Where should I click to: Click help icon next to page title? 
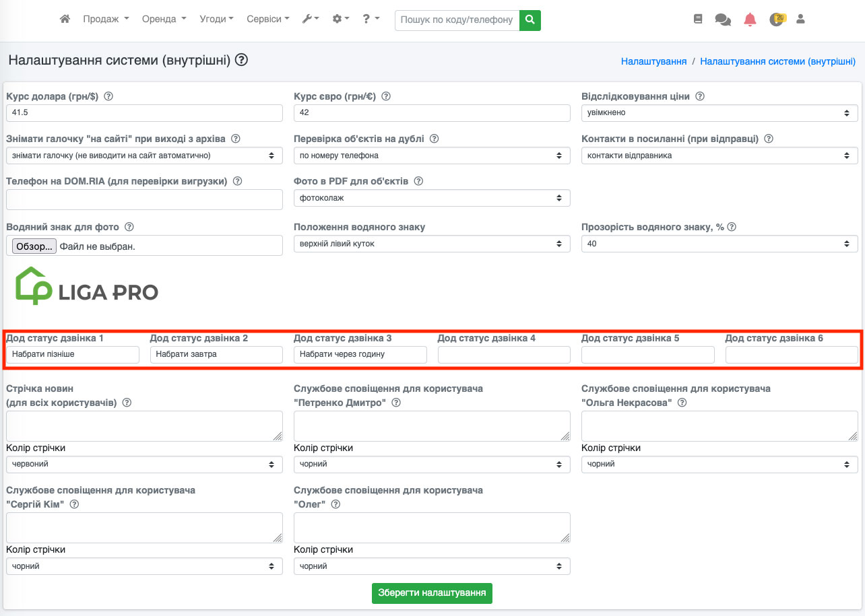[242, 61]
